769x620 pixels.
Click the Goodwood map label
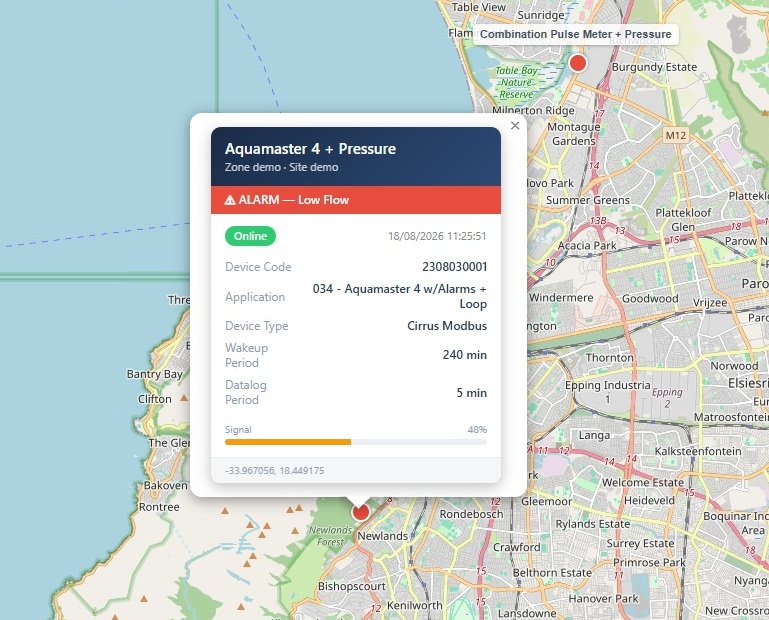pyautogui.click(x=650, y=298)
